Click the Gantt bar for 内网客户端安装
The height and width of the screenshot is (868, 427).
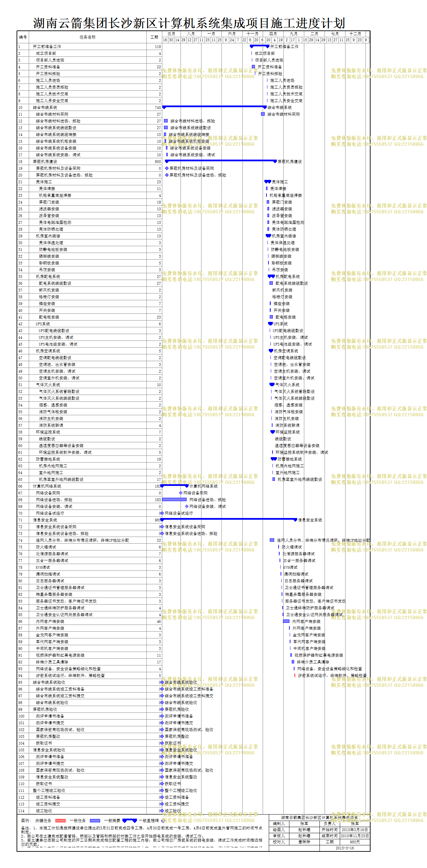pyautogui.click(x=286, y=621)
